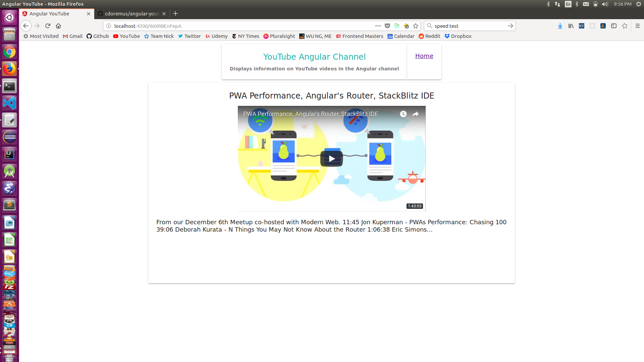Toggle the Firefox sidebar view
Screen dimensions: 644x362
613,26
